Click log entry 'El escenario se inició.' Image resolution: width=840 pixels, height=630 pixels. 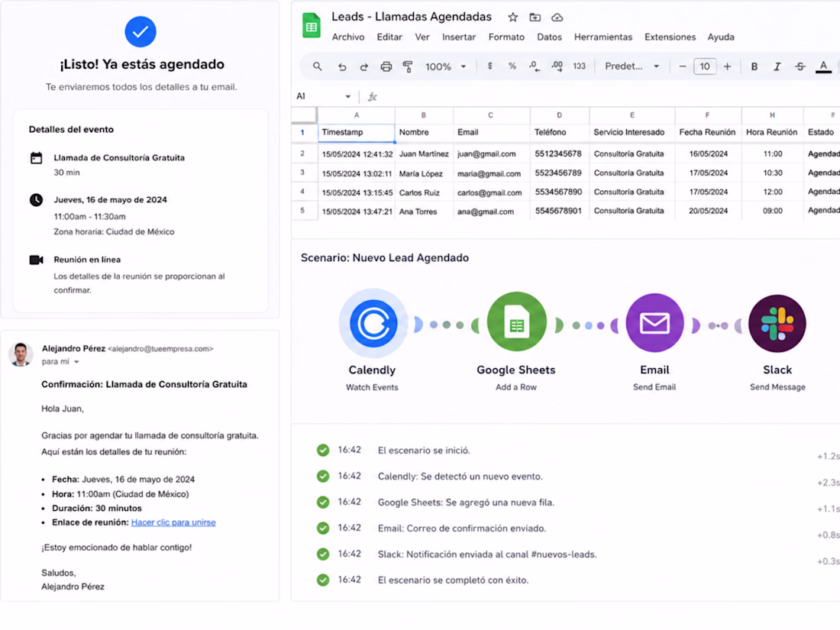tap(424, 451)
